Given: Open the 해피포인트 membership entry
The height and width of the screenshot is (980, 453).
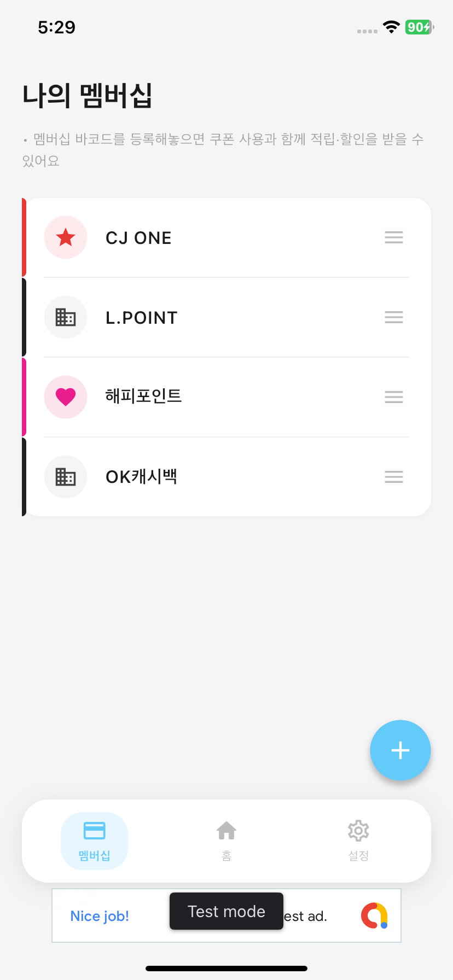Looking at the screenshot, I should [226, 397].
